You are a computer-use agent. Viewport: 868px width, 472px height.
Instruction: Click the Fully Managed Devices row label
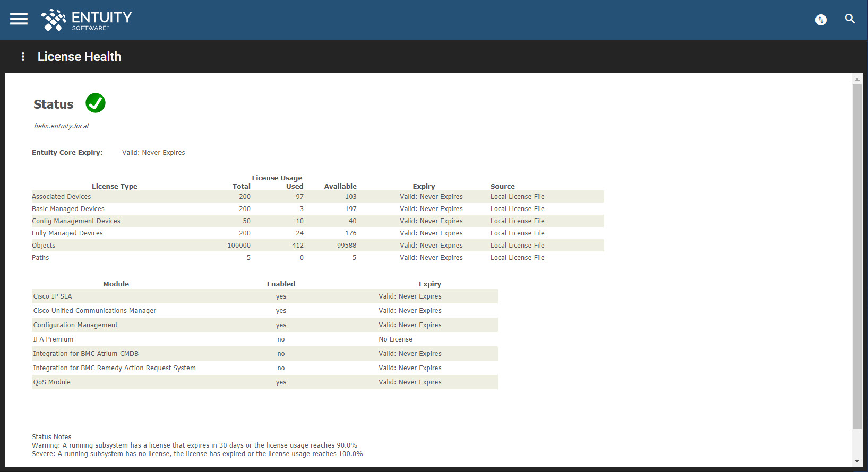pyautogui.click(x=67, y=233)
